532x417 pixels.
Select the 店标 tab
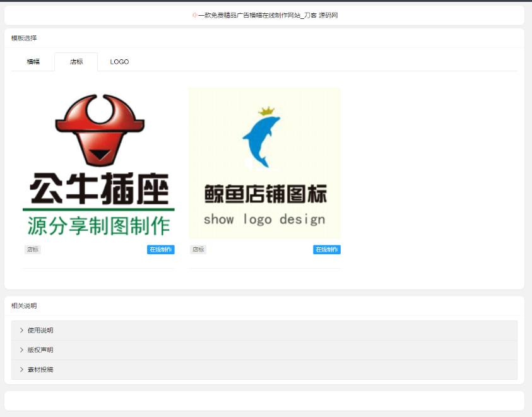76,62
